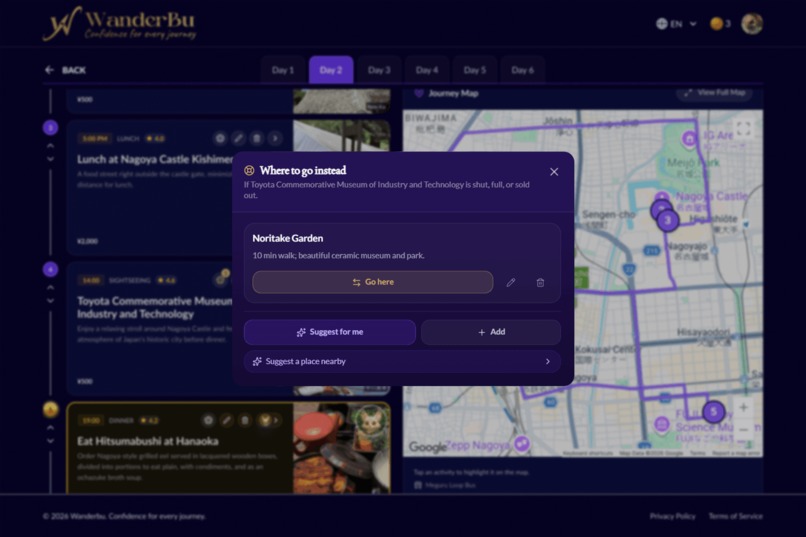This screenshot has height=537, width=806.
Task: Click the trash icon on Dinner card
Action: pos(245,420)
